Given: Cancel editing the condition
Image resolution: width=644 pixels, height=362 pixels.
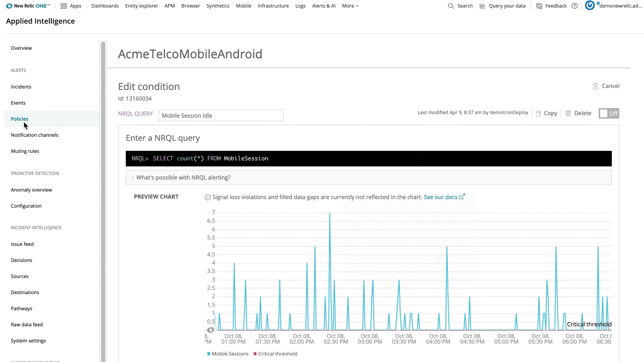Looking at the screenshot, I should tap(606, 86).
